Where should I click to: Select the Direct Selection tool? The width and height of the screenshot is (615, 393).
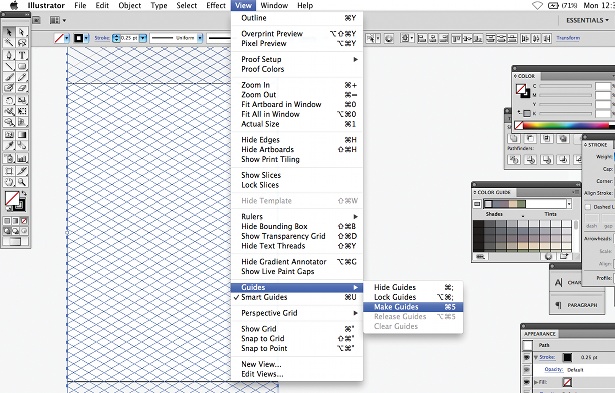(22, 32)
